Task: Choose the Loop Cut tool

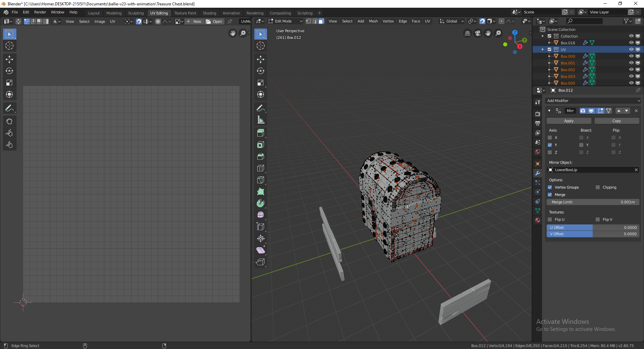Action: click(x=261, y=168)
